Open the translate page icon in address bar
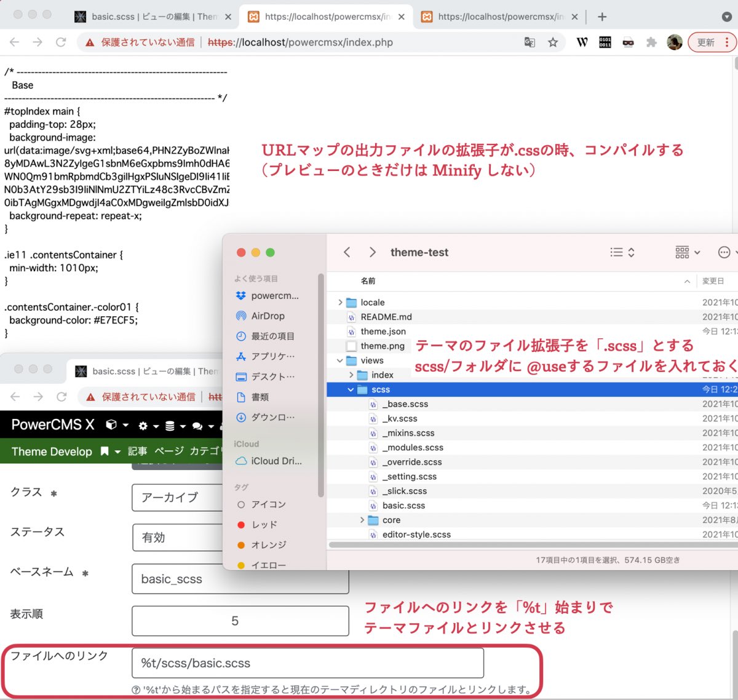 pyautogui.click(x=530, y=42)
